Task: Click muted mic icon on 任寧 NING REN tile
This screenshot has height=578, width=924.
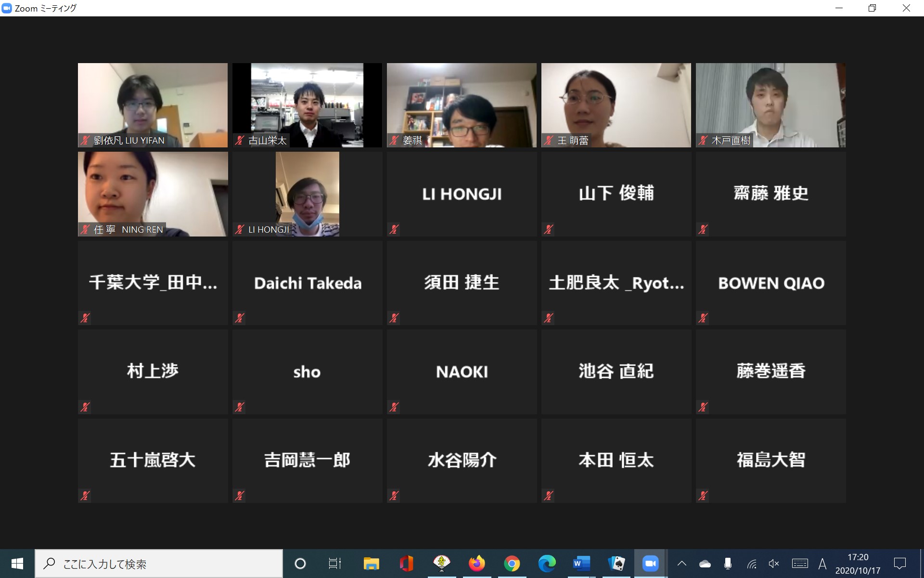Action: tap(86, 229)
